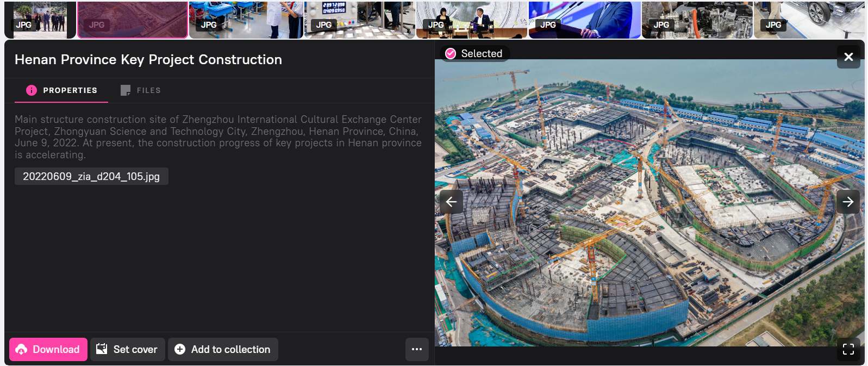
Task: Open the three-dot more options menu
Action: point(417,349)
